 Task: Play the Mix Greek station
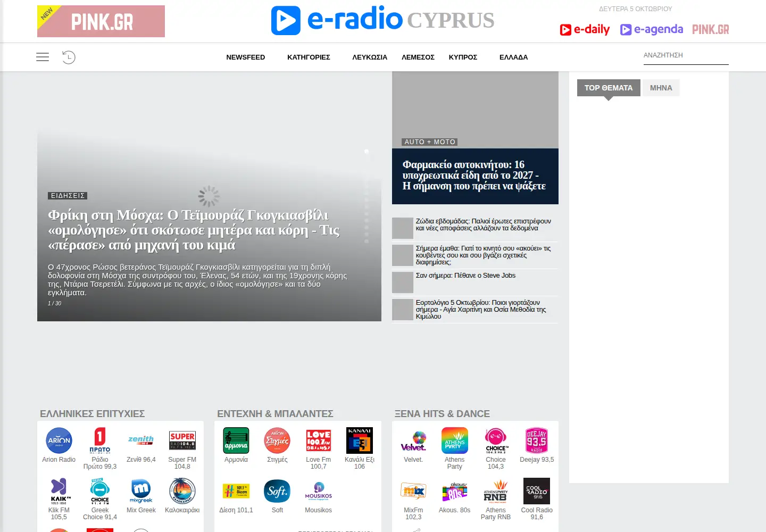(141, 496)
